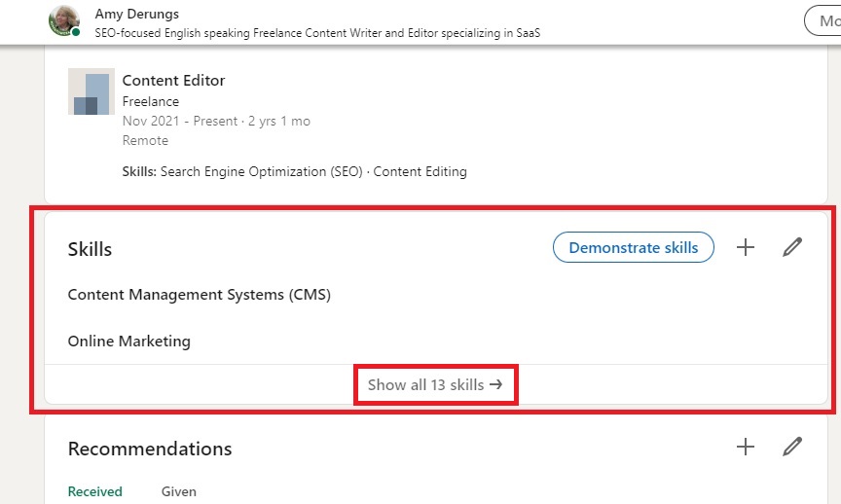Click the Recommendations section heading
Screen dimensions: 841x504
point(150,449)
